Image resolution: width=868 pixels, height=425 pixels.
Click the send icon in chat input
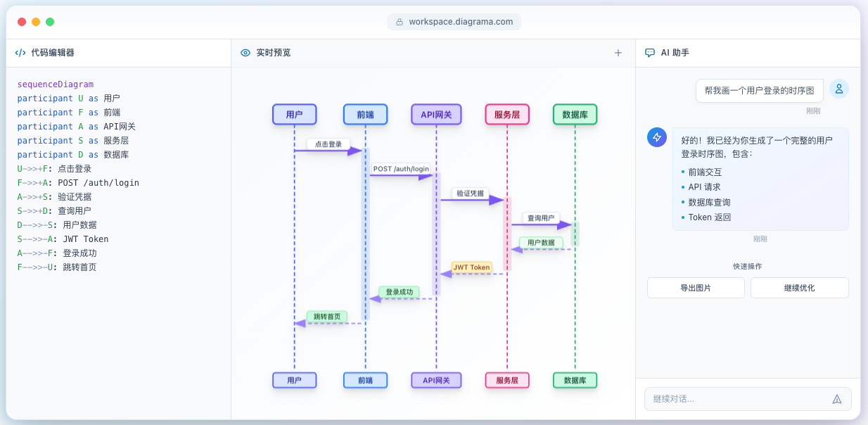[x=836, y=398]
